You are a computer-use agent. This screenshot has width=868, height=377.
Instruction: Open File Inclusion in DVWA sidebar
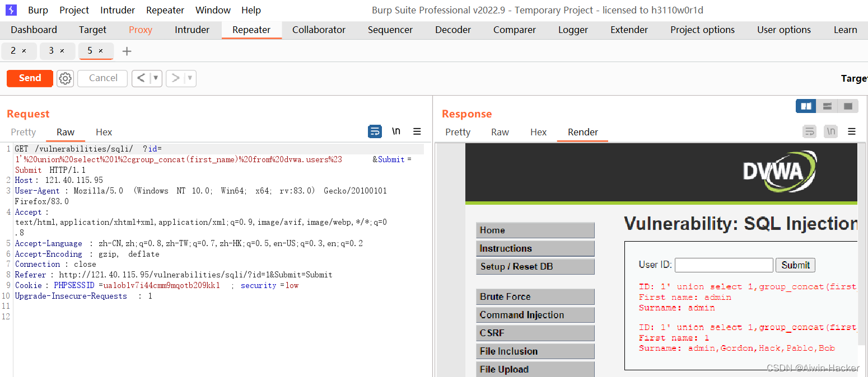tap(535, 351)
